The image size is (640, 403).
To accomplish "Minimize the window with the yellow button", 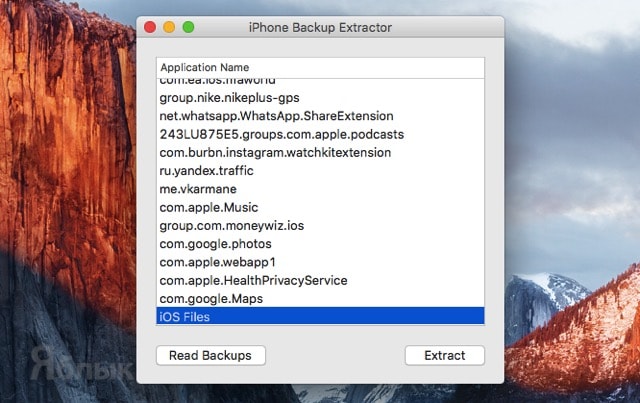I will point(169,27).
